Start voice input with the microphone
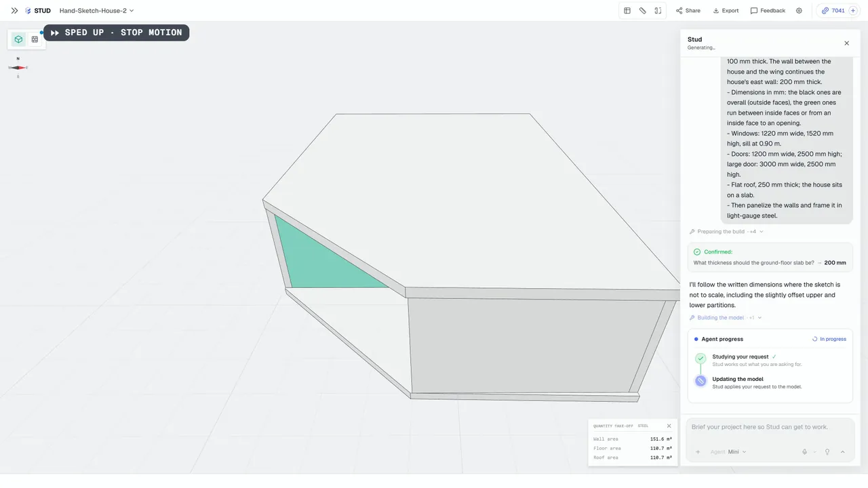This screenshot has height=488, width=868. [x=805, y=452]
